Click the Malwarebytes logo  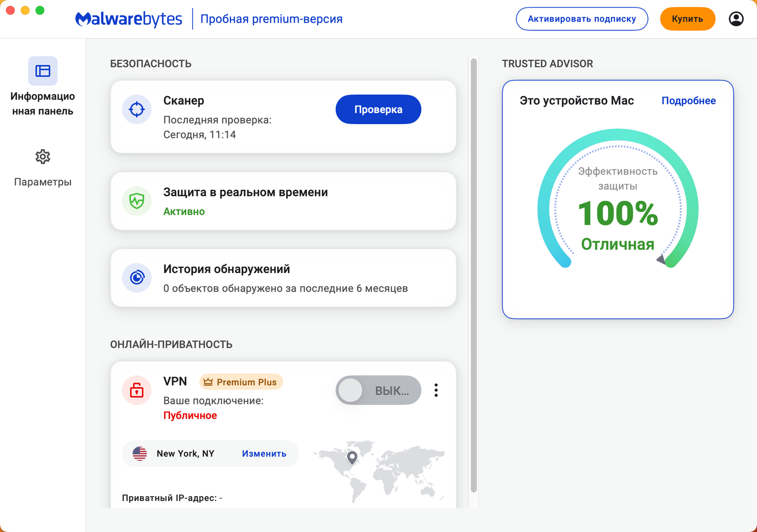129,19
